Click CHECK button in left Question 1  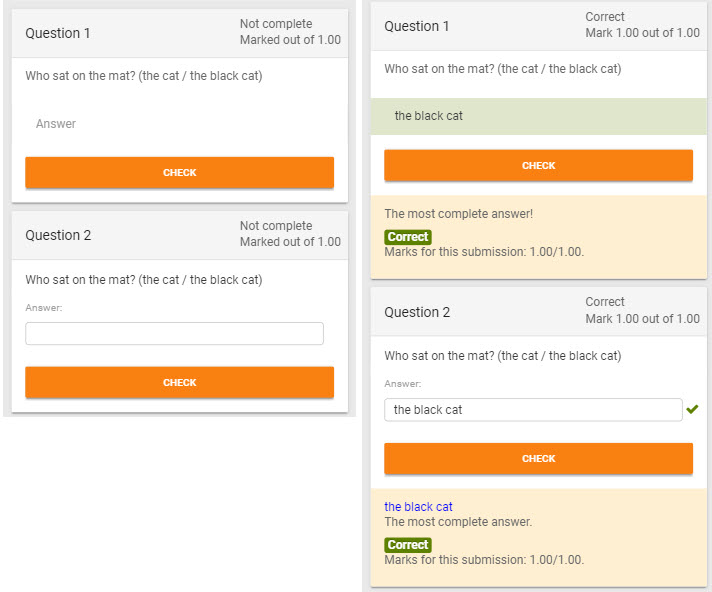(179, 173)
